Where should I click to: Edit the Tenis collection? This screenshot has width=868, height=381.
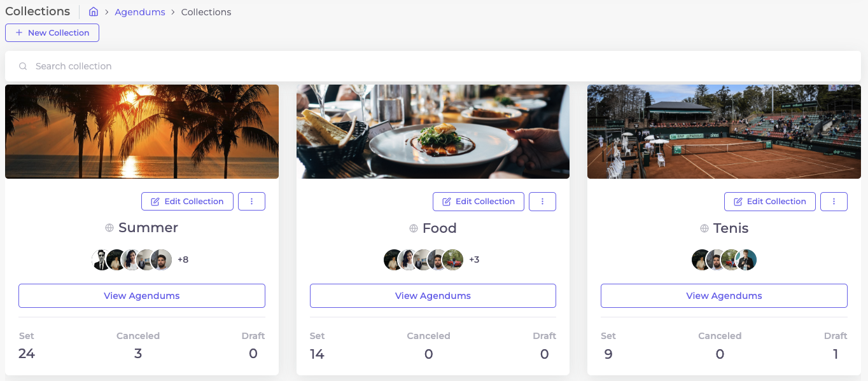coord(769,201)
